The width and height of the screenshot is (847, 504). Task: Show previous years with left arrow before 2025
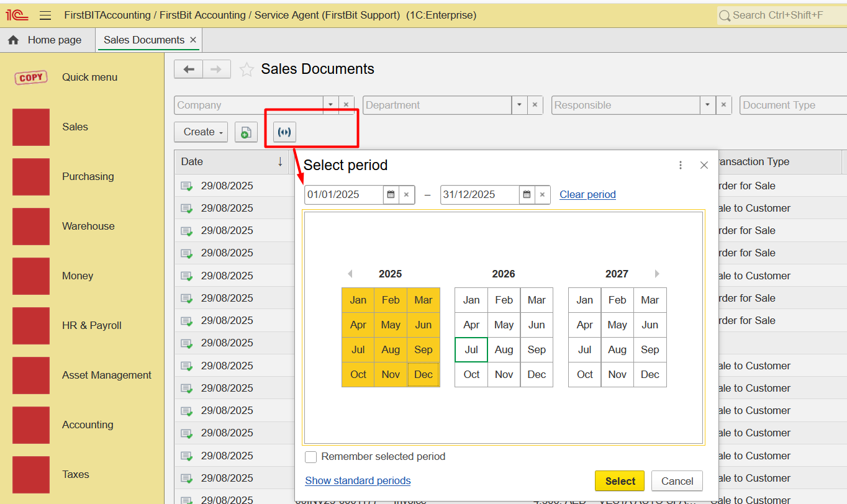pos(350,274)
